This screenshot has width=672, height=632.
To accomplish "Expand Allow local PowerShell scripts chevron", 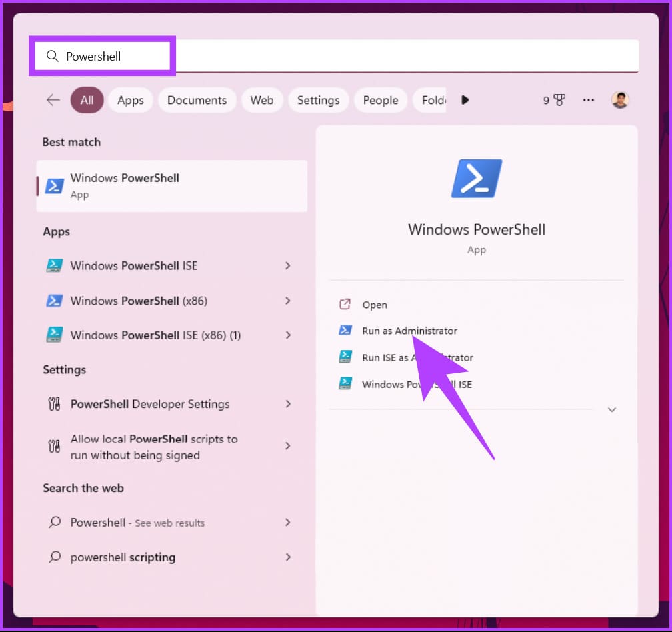I will 287,446.
